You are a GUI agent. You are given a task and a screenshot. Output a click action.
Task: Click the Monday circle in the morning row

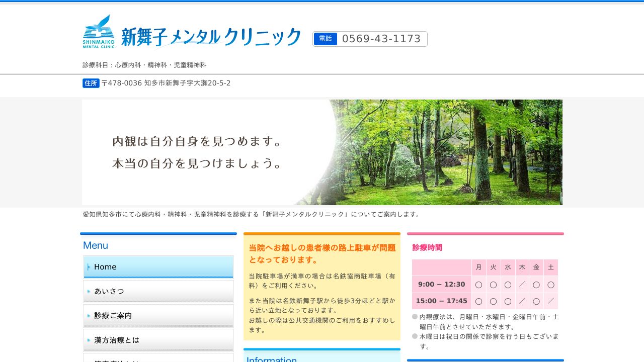478,285
